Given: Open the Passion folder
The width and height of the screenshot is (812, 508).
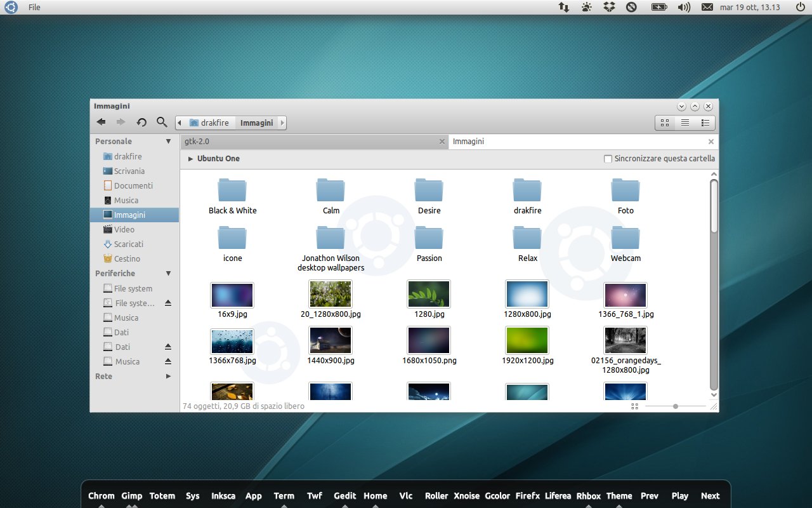Looking at the screenshot, I should pos(429,244).
